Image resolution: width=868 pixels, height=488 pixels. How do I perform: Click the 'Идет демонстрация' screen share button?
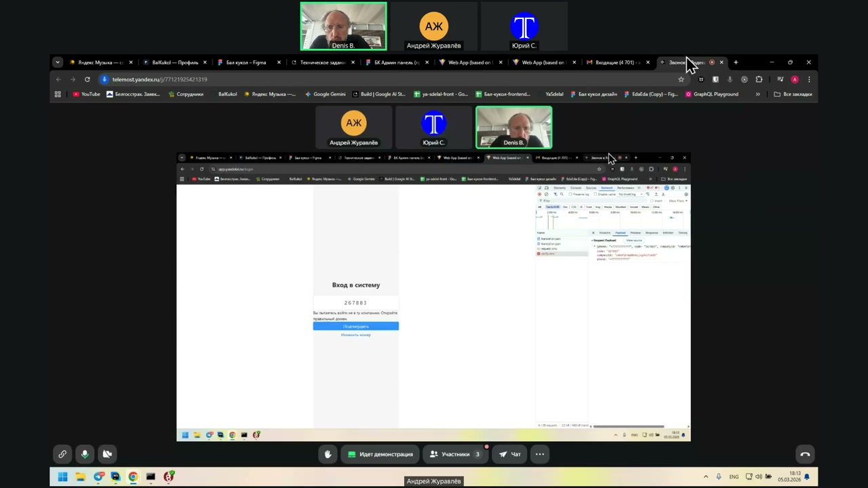[x=380, y=454]
